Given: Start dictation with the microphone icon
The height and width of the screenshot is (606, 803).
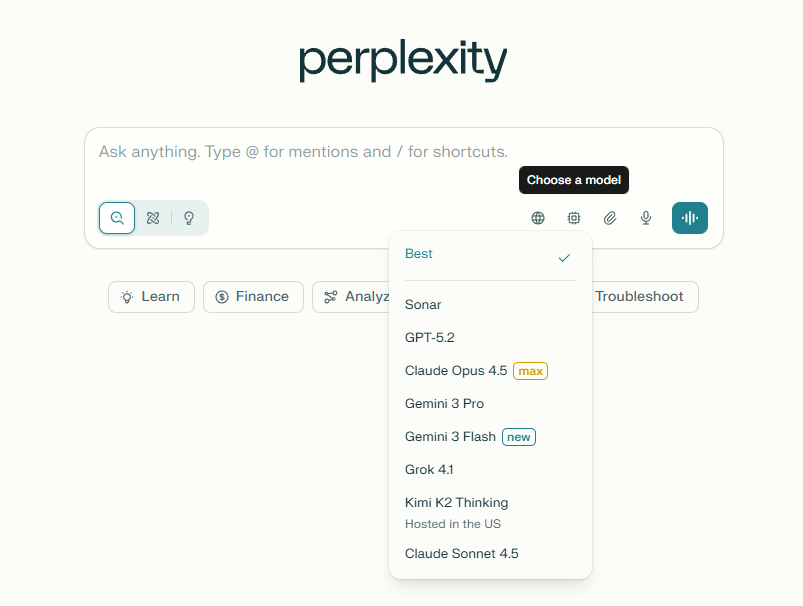Looking at the screenshot, I should [x=645, y=217].
